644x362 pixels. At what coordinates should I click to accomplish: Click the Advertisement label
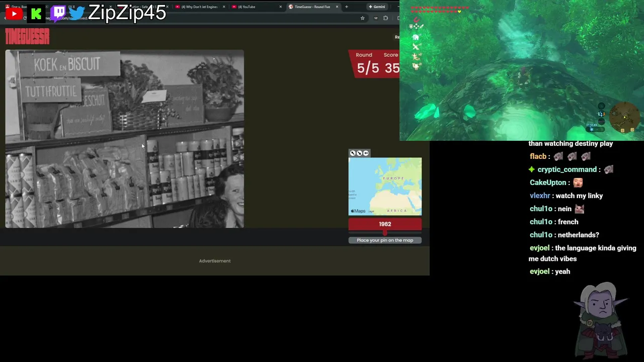point(215,261)
